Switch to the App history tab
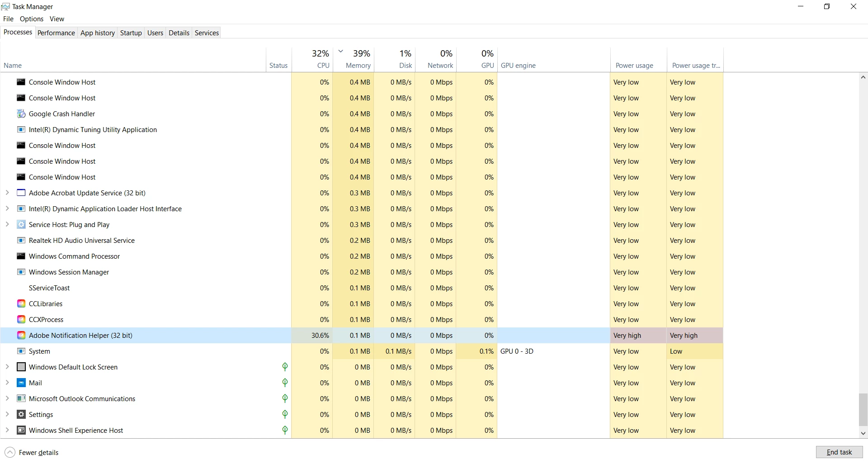Image resolution: width=868 pixels, height=464 pixels. (x=98, y=33)
